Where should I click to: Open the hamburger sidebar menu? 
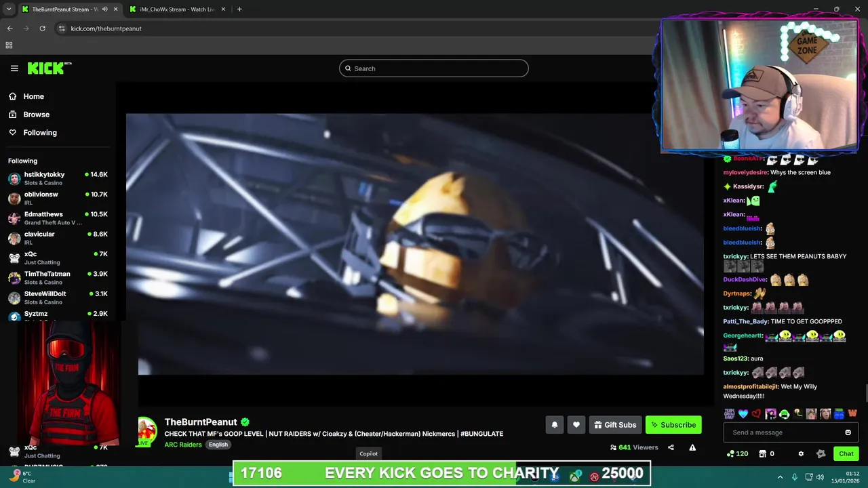(14, 68)
